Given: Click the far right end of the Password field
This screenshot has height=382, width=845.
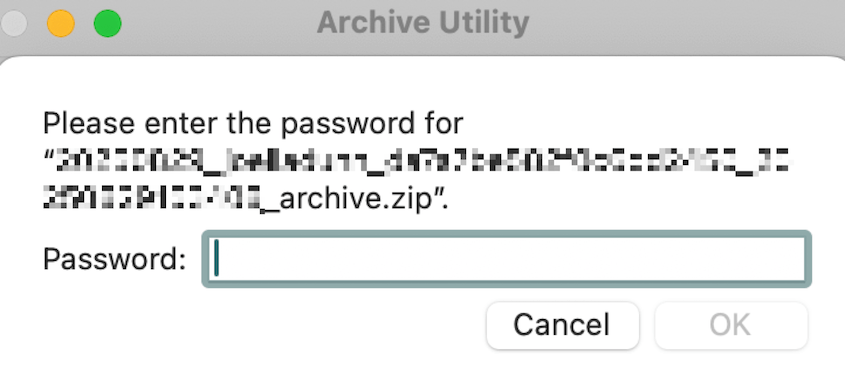Looking at the screenshot, I should pyautogui.click(x=792, y=259).
